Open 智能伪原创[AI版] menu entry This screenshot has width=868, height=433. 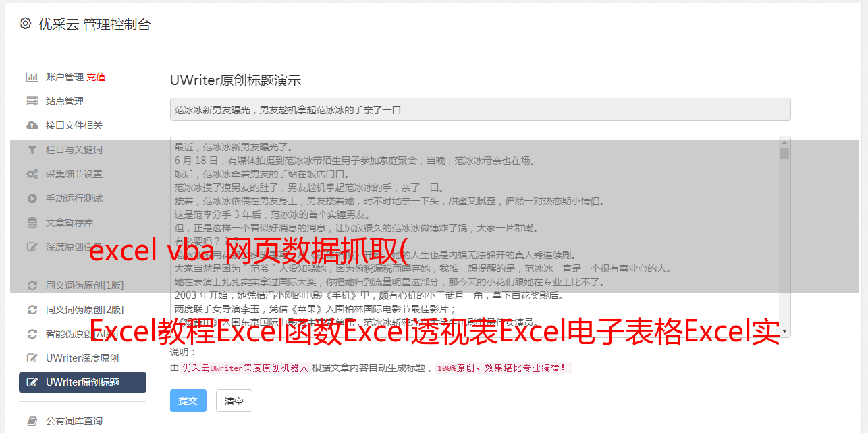[x=82, y=334]
